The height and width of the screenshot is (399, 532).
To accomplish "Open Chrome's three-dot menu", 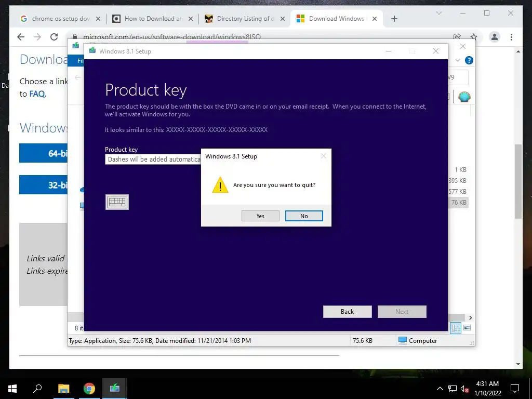I will tap(511, 37).
